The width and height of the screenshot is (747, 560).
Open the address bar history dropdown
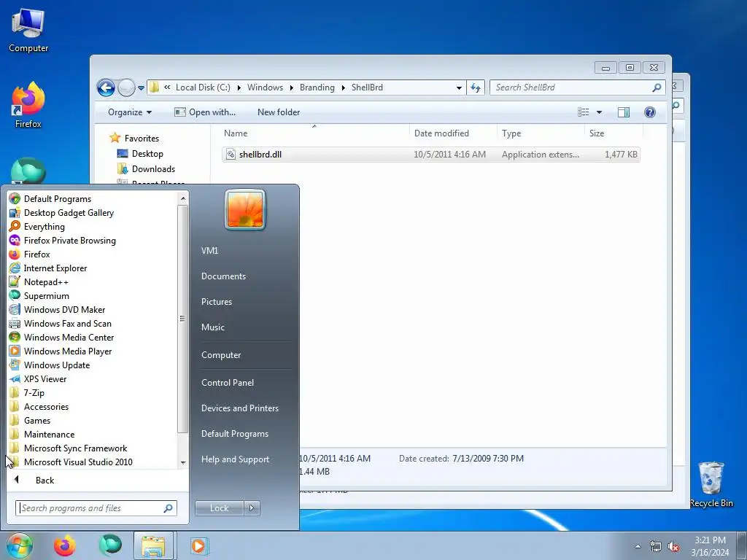pos(459,87)
